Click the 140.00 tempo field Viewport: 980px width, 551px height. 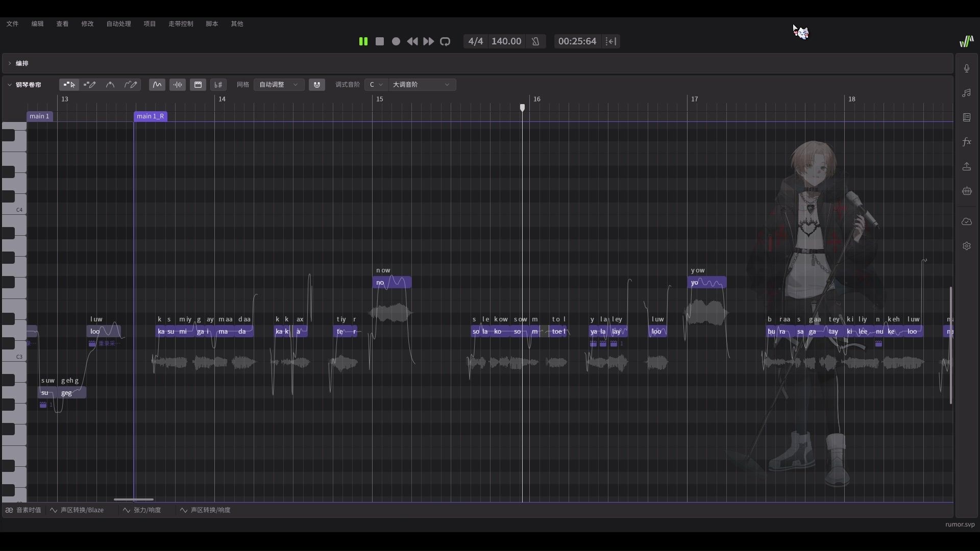[x=506, y=41]
